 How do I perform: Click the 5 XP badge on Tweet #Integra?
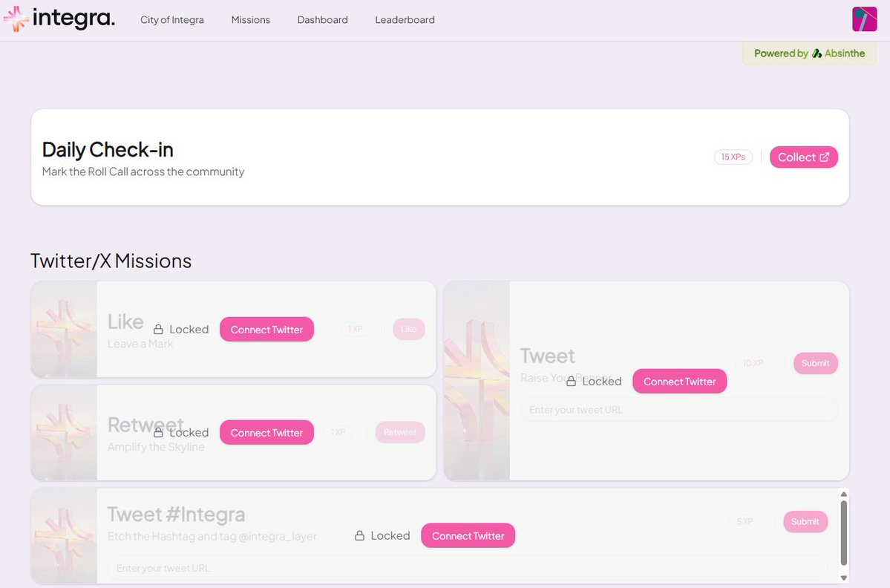745,522
